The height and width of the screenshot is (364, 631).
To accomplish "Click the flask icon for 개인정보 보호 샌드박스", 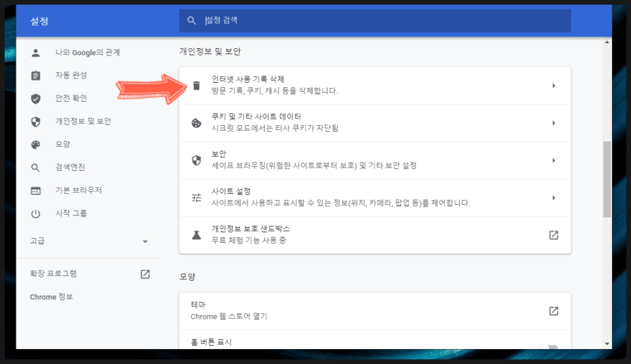I will tap(197, 235).
